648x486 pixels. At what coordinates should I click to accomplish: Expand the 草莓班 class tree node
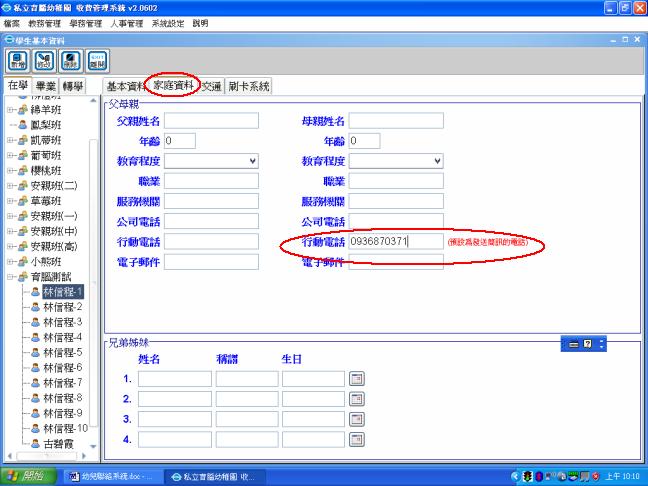pyautogui.click(x=9, y=201)
